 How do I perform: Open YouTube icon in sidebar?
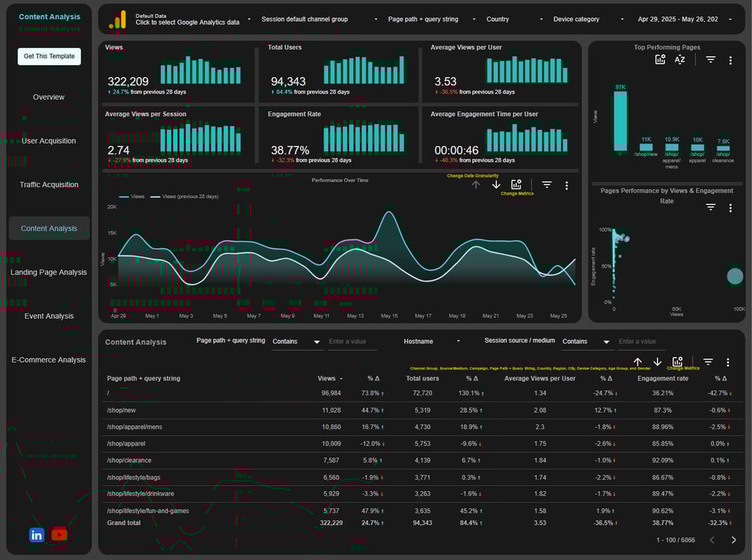point(59,534)
